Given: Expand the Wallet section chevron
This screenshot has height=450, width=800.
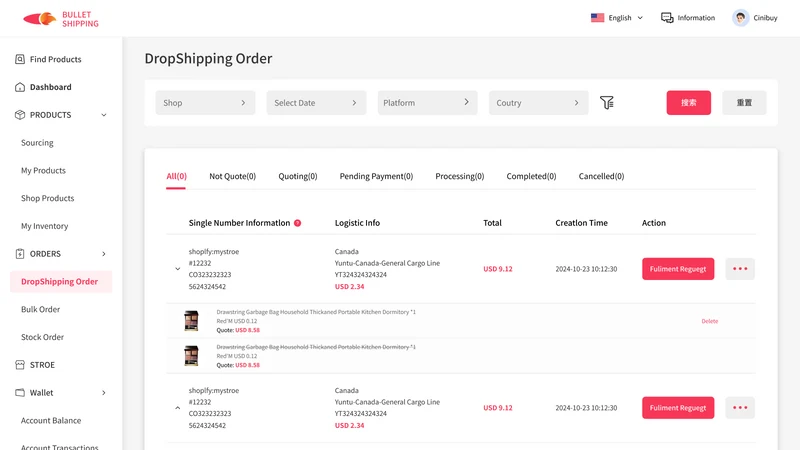Looking at the screenshot, I should 104,393.
